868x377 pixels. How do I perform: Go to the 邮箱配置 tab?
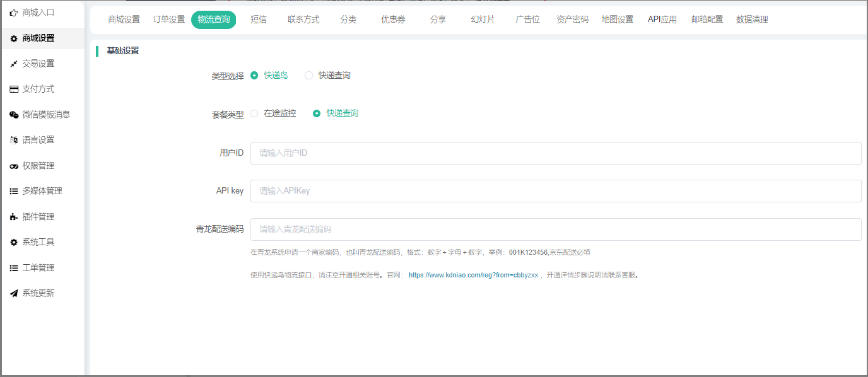(x=707, y=20)
